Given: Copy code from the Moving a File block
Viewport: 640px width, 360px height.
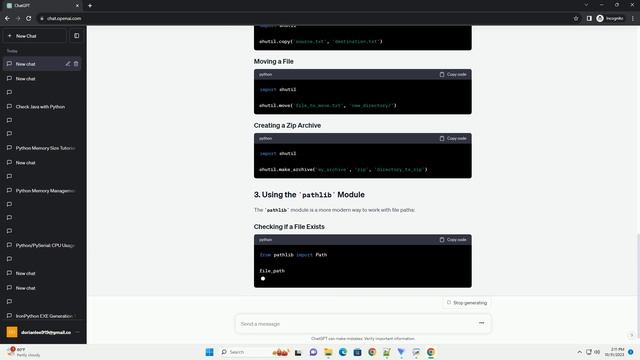Looking at the screenshot, I should click(x=453, y=74).
